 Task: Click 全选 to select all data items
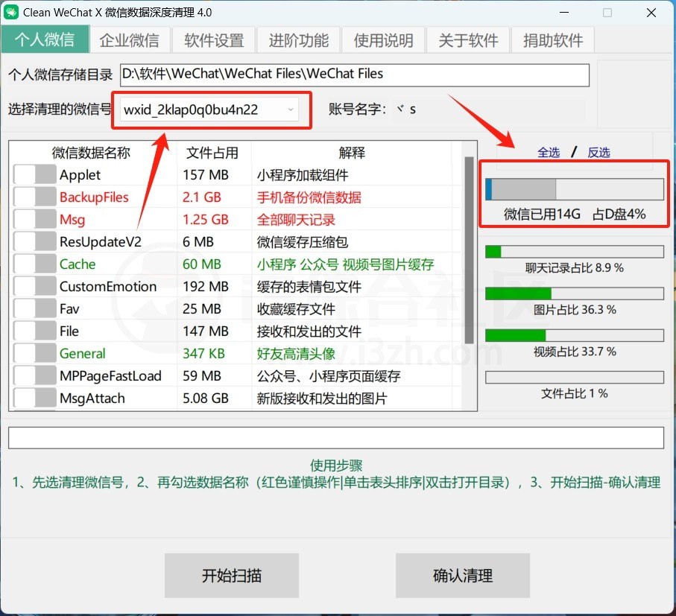click(x=549, y=152)
